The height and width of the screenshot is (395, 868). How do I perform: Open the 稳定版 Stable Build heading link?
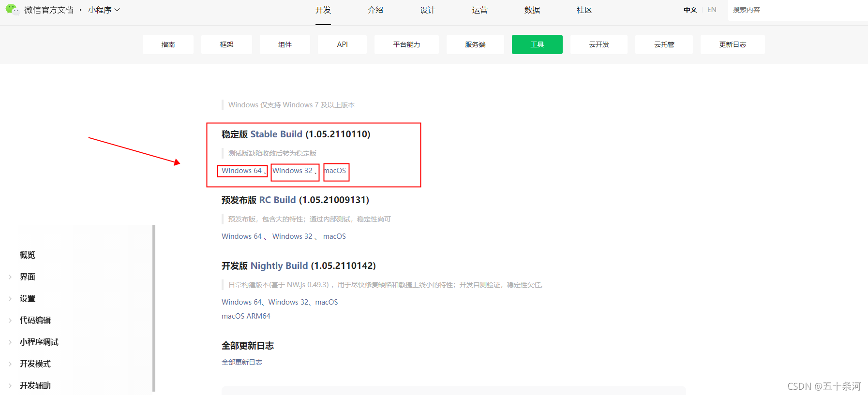[x=276, y=134]
